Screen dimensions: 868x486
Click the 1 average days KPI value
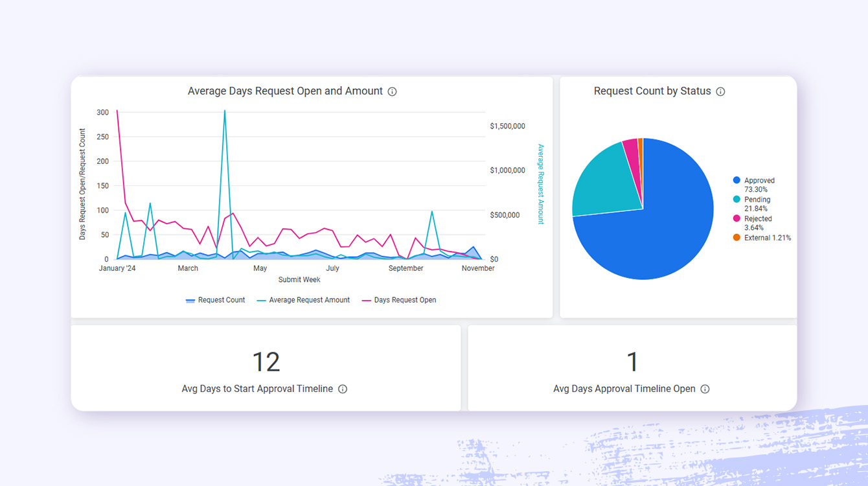[x=632, y=362]
